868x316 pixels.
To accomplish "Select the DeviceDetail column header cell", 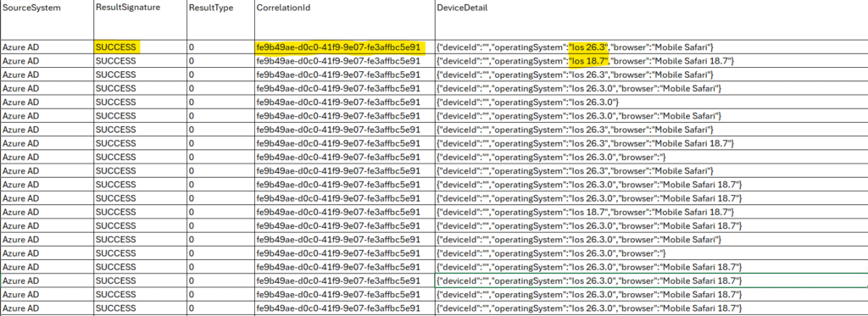I will (x=651, y=20).
